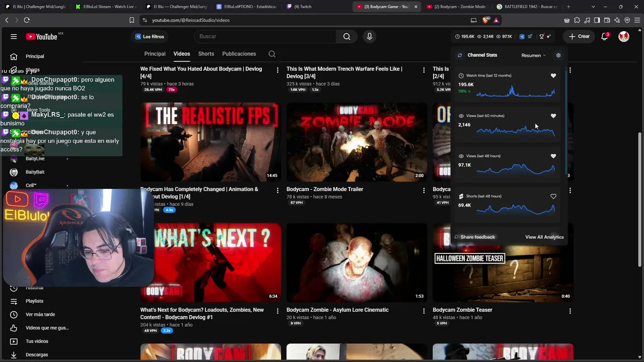Click Share feedback link
Image resolution: width=644 pixels, height=362 pixels.
[x=475, y=237]
